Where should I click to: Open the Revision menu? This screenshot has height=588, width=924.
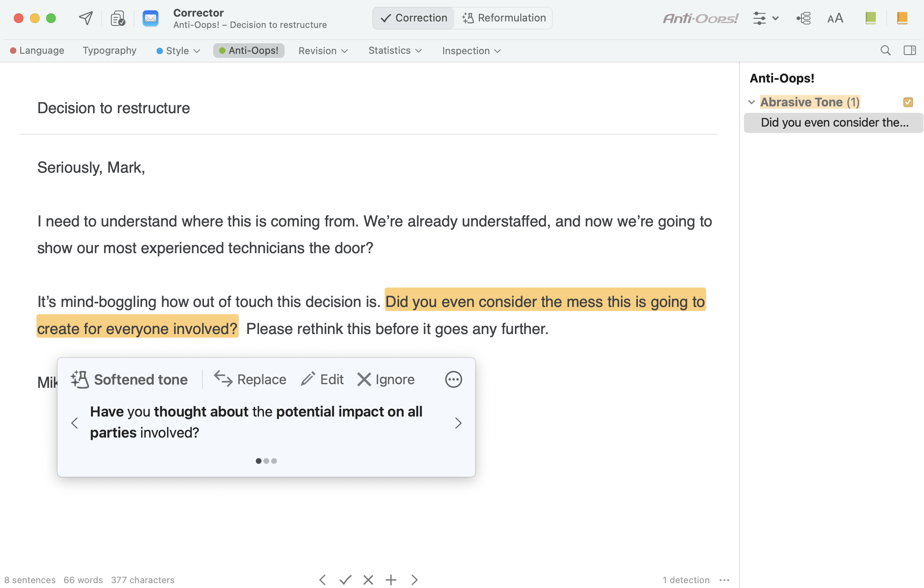pyautogui.click(x=323, y=51)
